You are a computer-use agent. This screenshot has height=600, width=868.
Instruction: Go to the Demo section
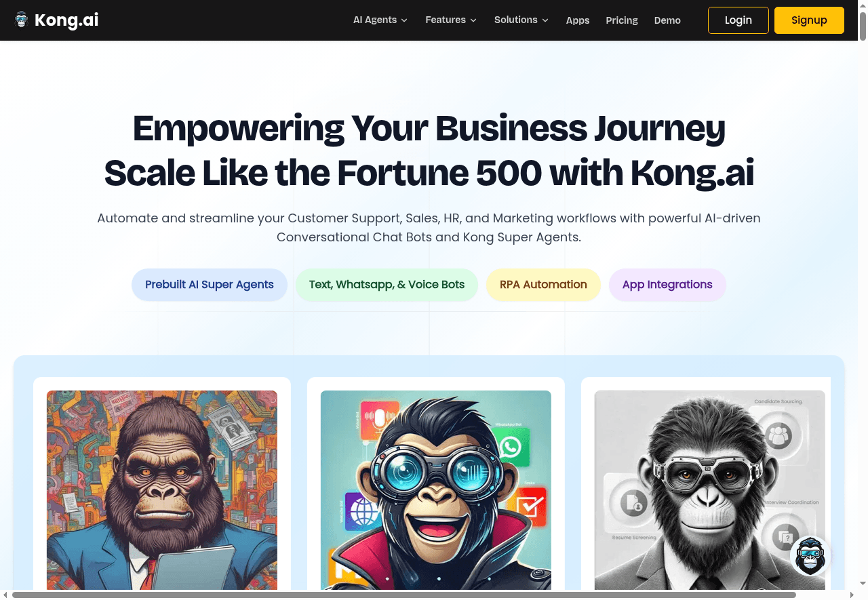[x=667, y=20]
